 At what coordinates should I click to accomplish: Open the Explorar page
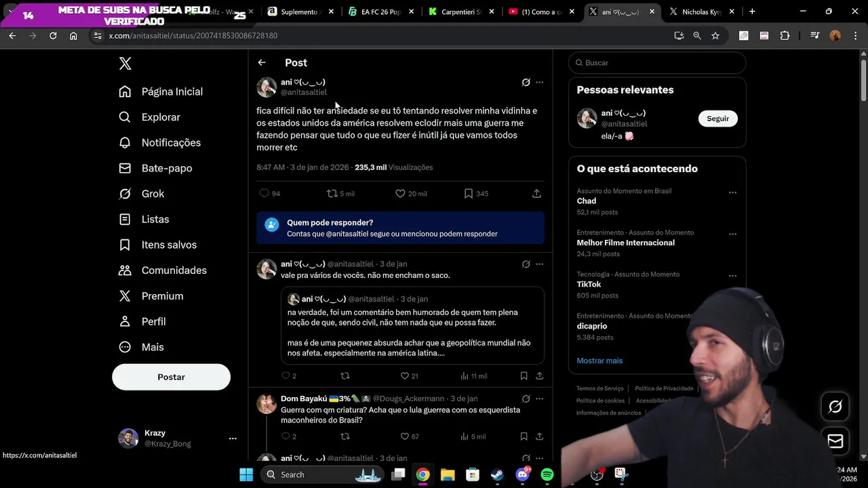pos(149,117)
